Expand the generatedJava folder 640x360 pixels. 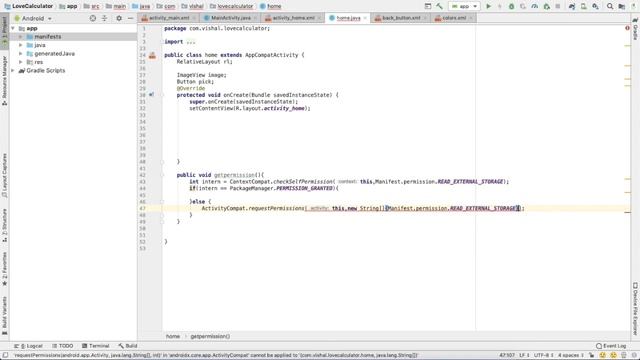click(x=20, y=53)
